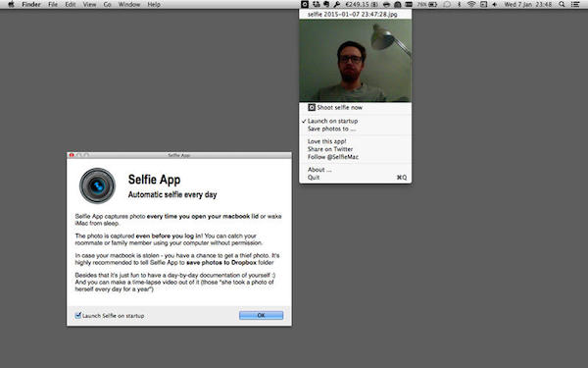
Task: Click the wrench icon in menu bar
Action: click(337, 5)
